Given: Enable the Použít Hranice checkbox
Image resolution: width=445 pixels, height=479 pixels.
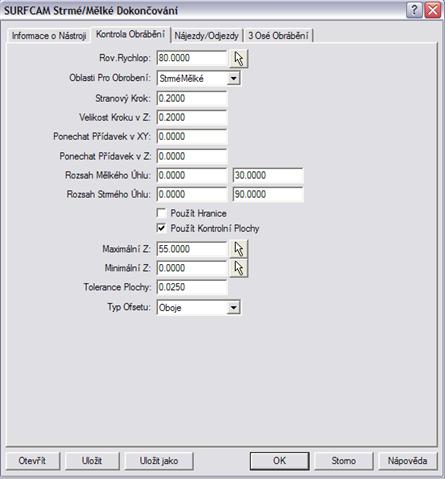Looking at the screenshot, I should pos(161,213).
